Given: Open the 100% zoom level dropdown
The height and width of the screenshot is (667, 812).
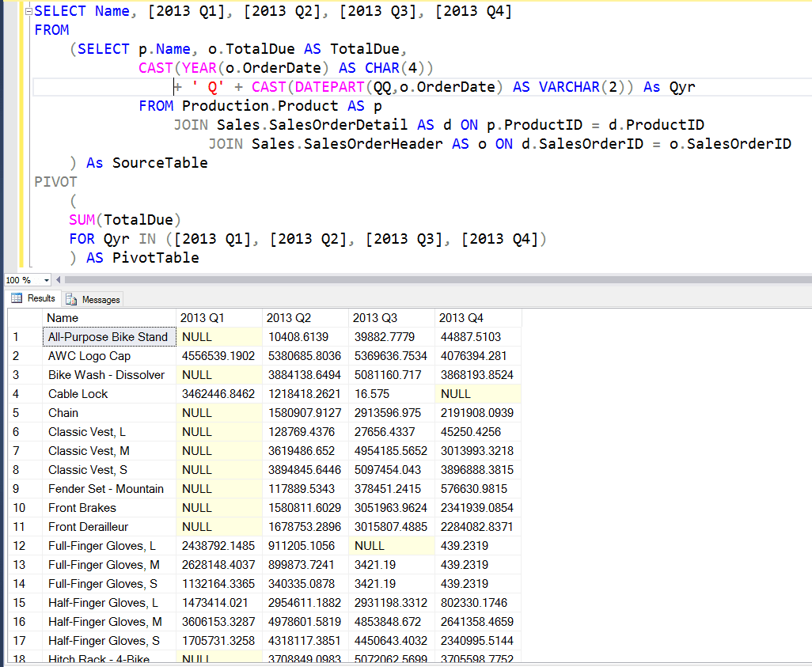Looking at the screenshot, I should pos(46,280).
